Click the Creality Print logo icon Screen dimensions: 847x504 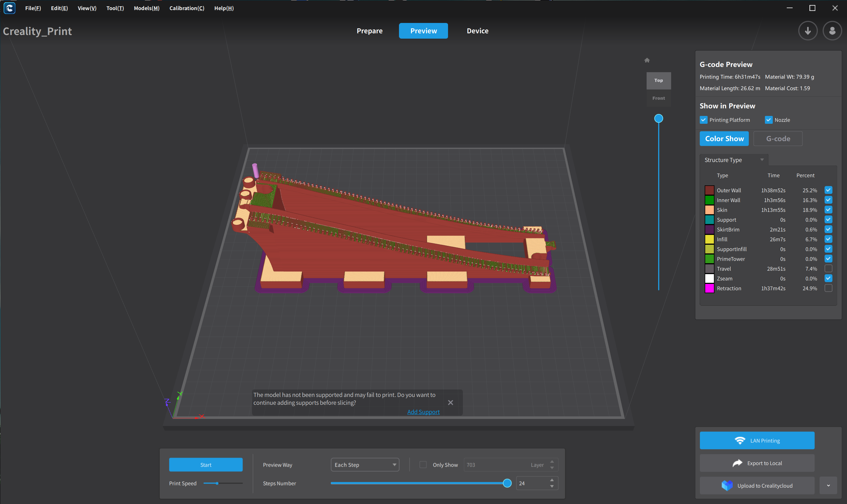(x=10, y=8)
